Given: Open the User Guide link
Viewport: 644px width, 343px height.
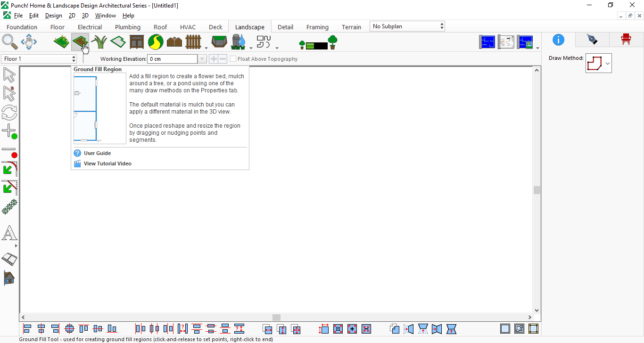Looking at the screenshot, I should tap(98, 153).
